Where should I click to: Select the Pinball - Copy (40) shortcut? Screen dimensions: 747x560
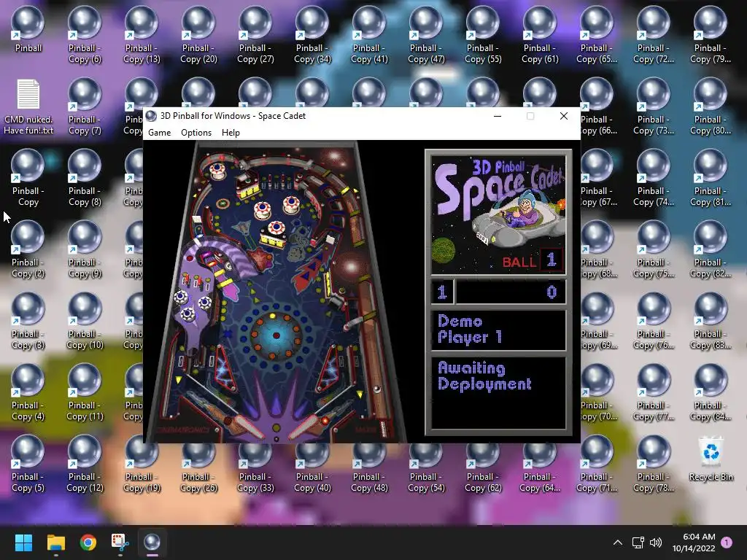(x=312, y=469)
